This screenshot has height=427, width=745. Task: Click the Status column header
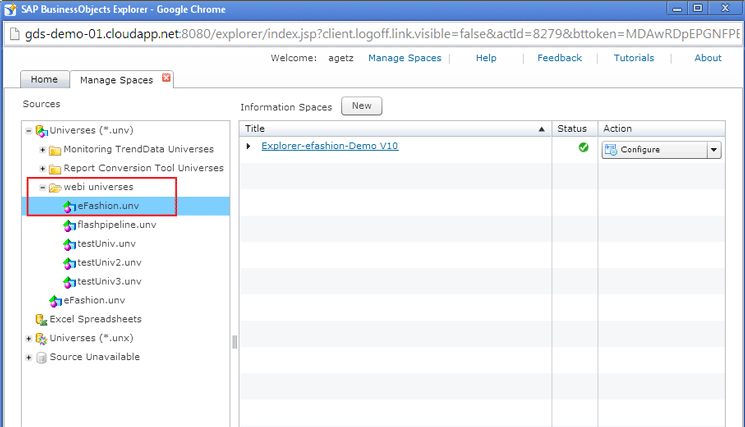[574, 129]
